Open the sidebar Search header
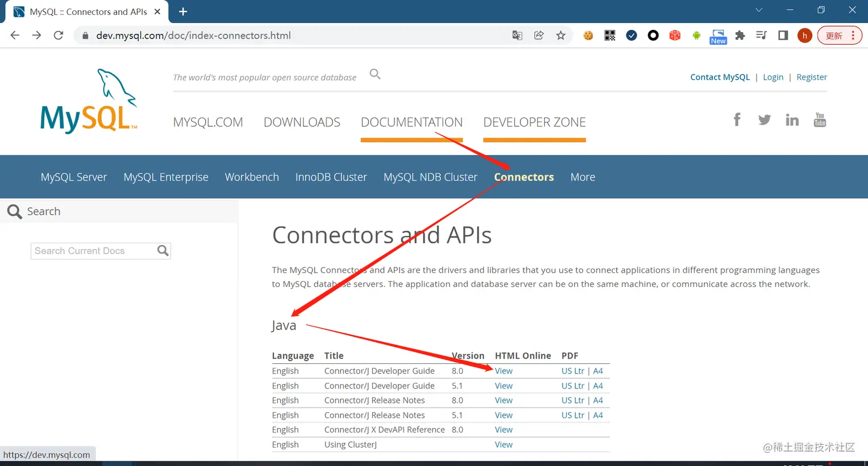This screenshot has height=466, width=868. coord(119,211)
